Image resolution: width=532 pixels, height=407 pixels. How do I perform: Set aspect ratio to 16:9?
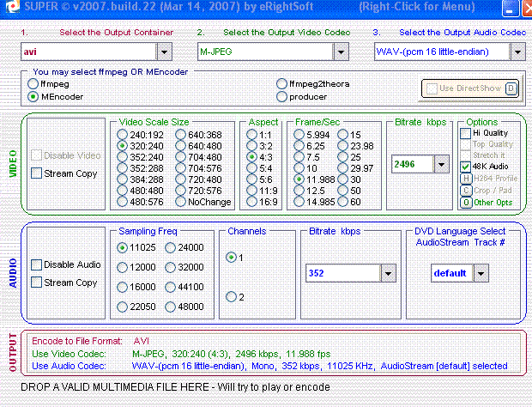click(x=251, y=202)
